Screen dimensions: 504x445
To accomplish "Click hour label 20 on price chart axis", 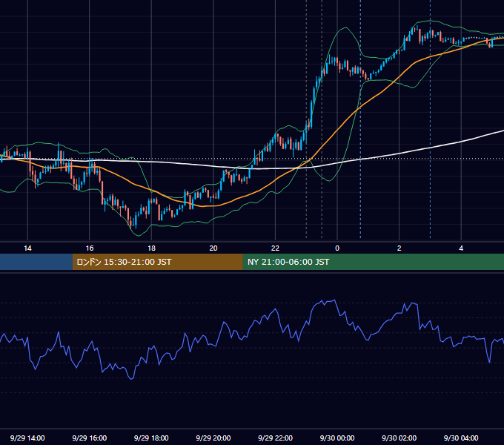I will (213, 248).
